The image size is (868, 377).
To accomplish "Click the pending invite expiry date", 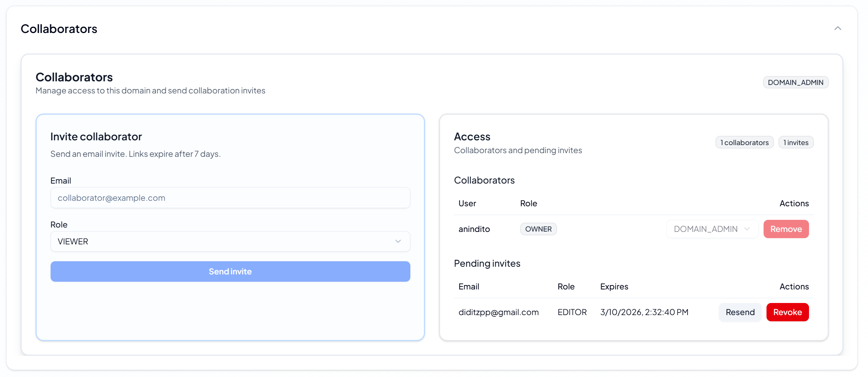I will pyautogui.click(x=644, y=312).
